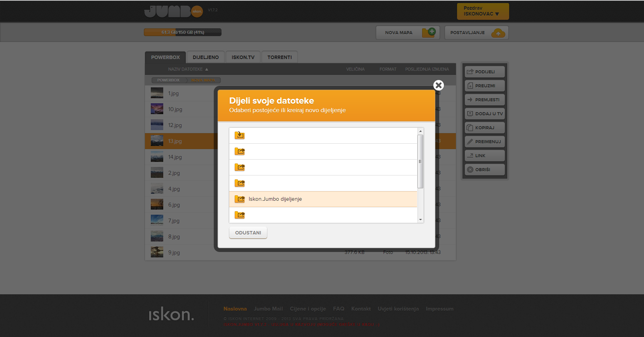Image resolution: width=644 pixels, height=337 pixels.
Task: Click the ODUSTANI cancel button
Action: pyautogui.click(x=248, y=233)
